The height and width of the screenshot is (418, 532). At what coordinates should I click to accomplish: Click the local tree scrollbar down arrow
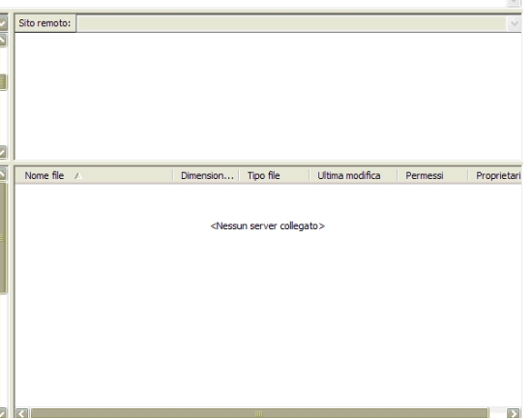pos(3,152)
